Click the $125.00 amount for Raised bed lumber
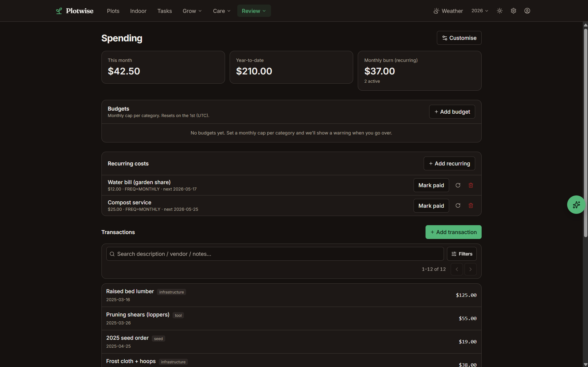 [x=466, y=295]
